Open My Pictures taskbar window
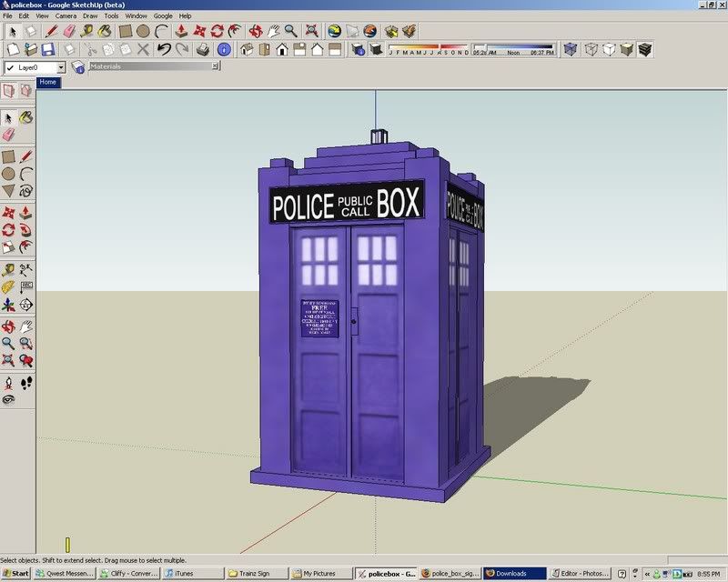The image size is (728, 582). [319, 574]
